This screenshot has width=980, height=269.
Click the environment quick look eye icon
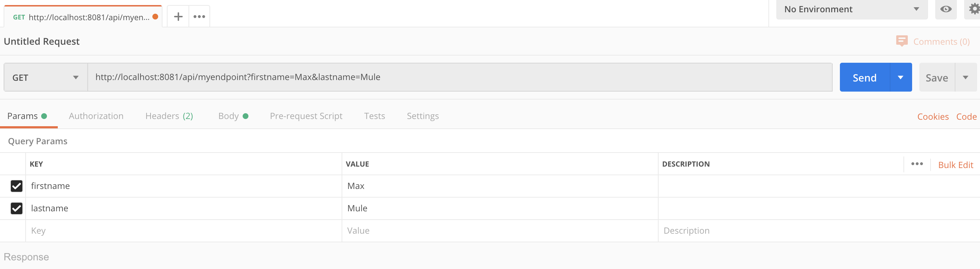click(x=946, y=9)
